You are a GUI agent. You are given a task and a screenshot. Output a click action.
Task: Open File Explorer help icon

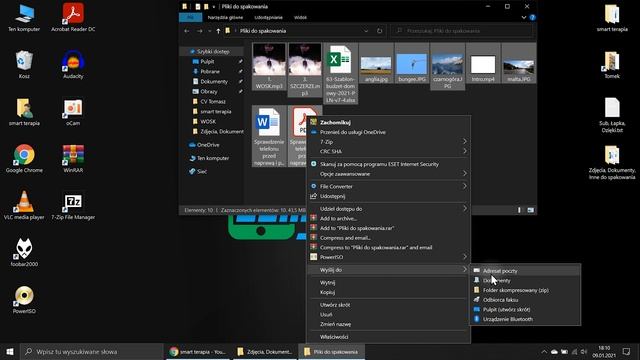[532, 18]
